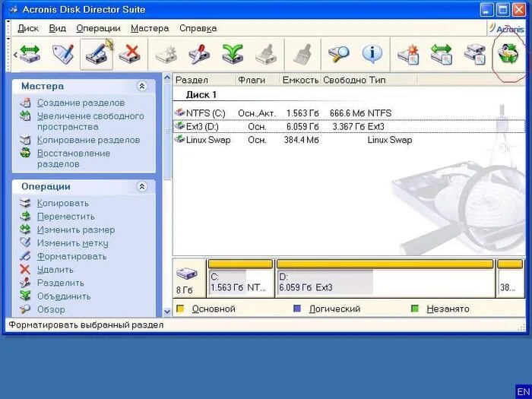
Task: Click the magnifier icon beside Обзор
Action: (25, 309)
